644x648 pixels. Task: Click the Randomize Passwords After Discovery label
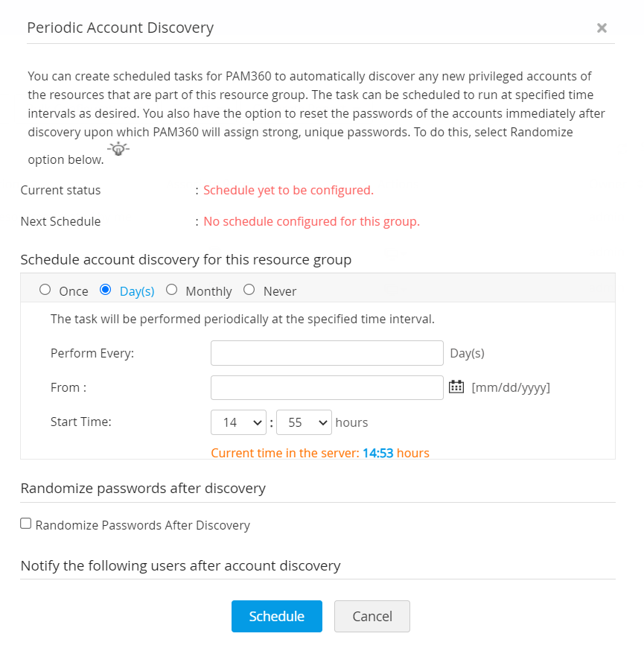(x=142, y=525)
